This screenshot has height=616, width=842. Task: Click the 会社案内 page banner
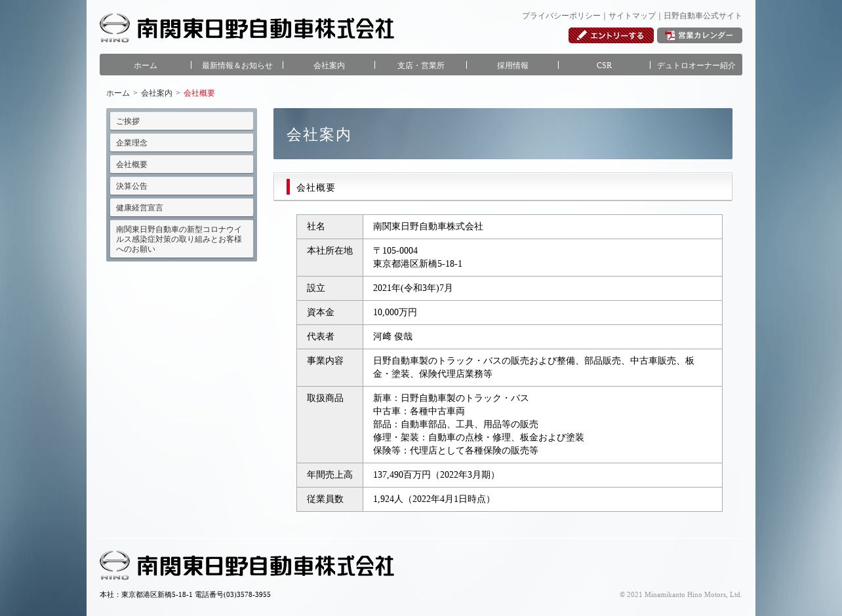(503, 134)
